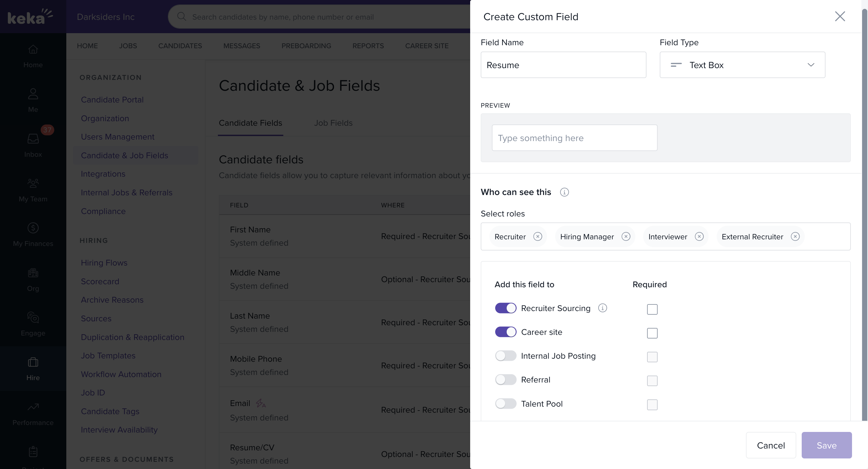
Task: Remove the Recruiter role chip
Action: 537,237
